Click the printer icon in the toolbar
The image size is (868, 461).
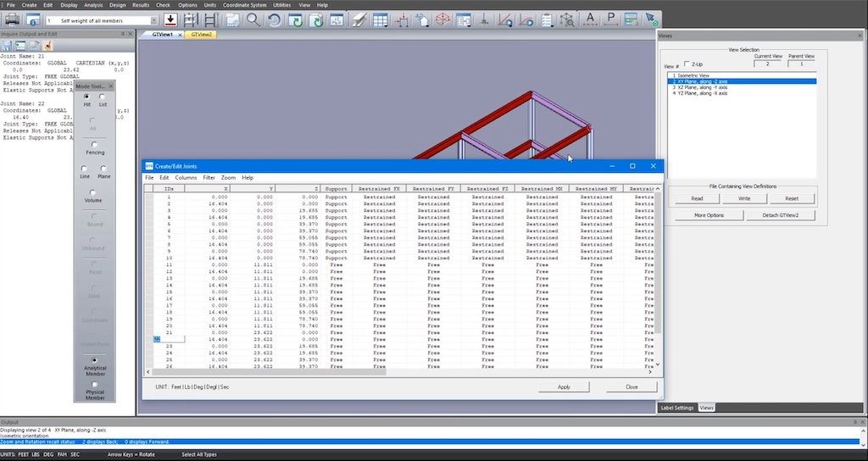(x=12, y=19)
